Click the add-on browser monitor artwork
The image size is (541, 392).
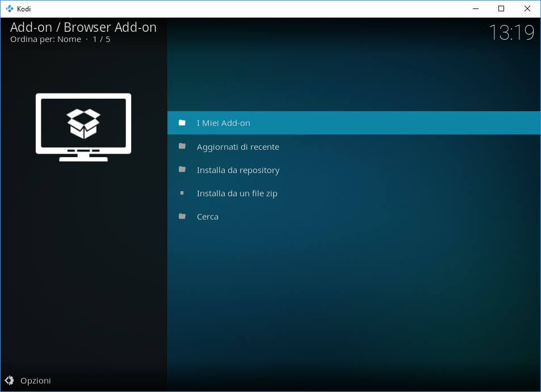pyautogui.click(x=83, y=127)
